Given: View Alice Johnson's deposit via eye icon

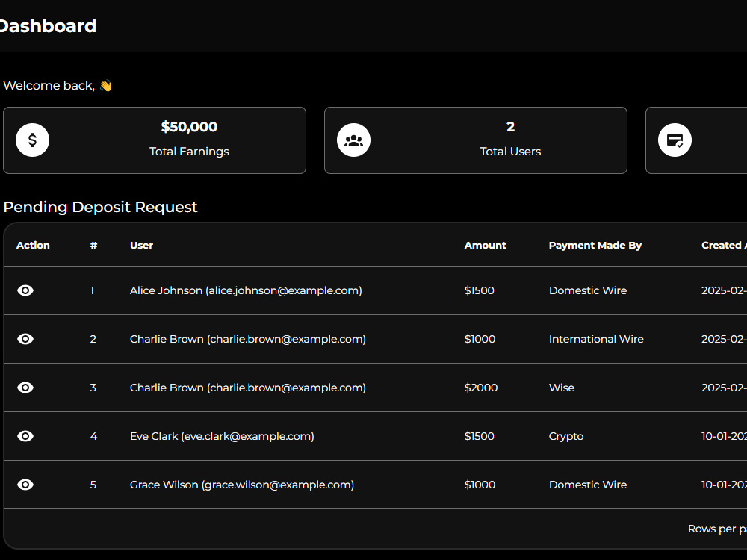Looking at the screenshot, I should coord(25,290).
